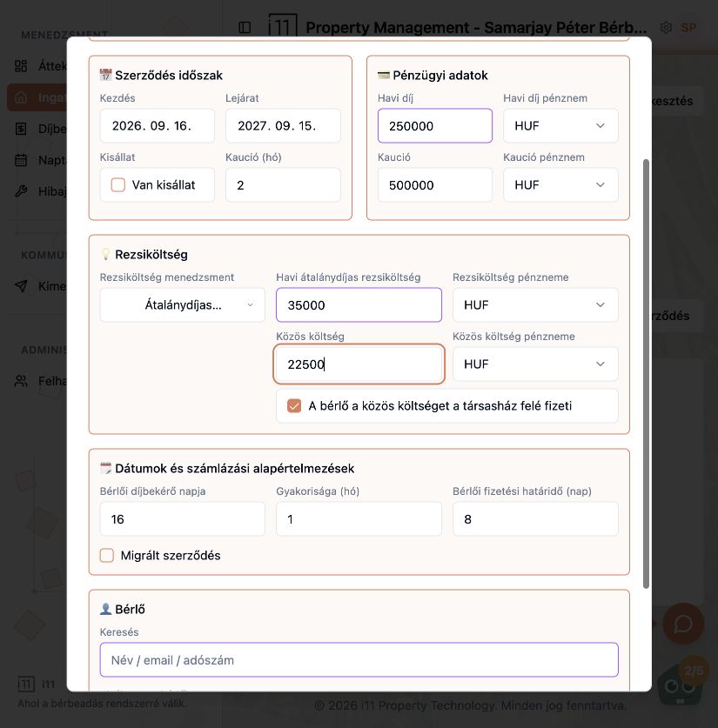Enable the Van kisállat checkbox

point(118,184)
